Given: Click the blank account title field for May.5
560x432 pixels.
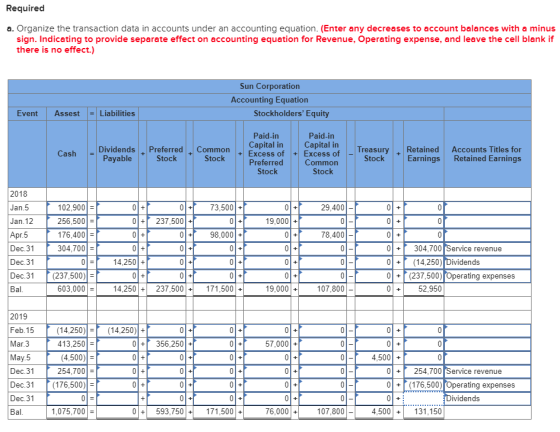Looking at the screenshot, I should coord(488,357).
